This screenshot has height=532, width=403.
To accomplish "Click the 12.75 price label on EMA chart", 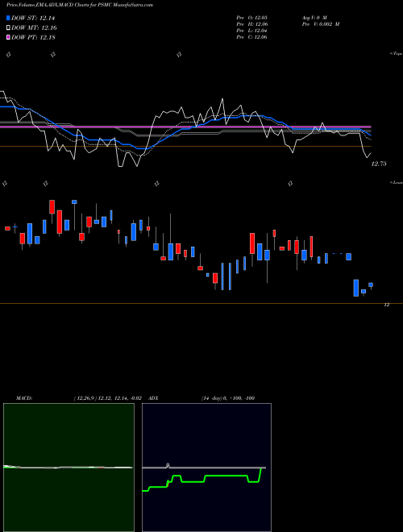I will (379, 164).
